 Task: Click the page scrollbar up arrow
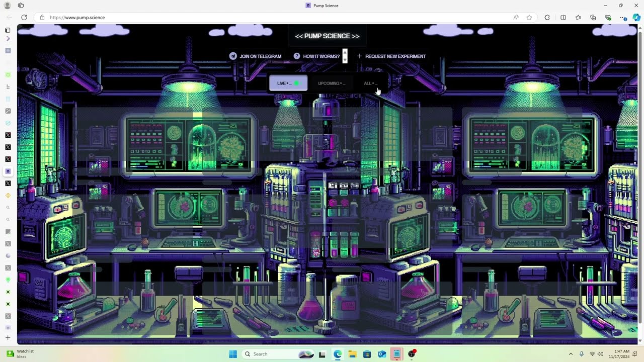(x=640, y=27)
